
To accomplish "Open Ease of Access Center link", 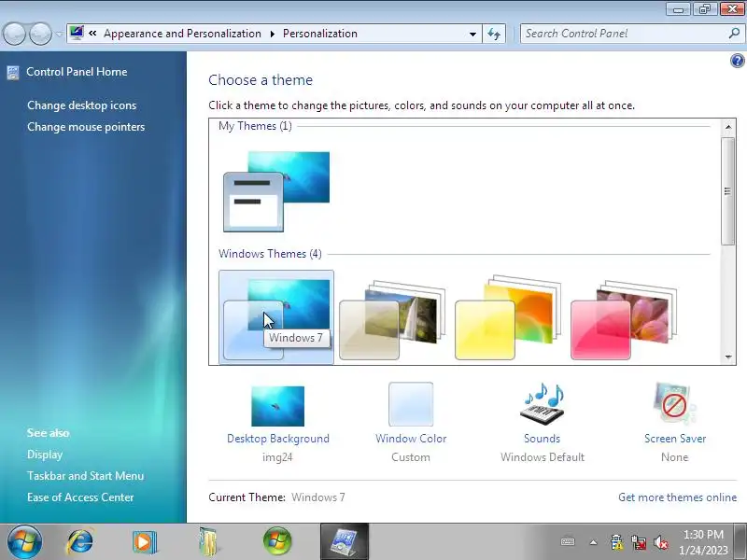I will (80, 497).
